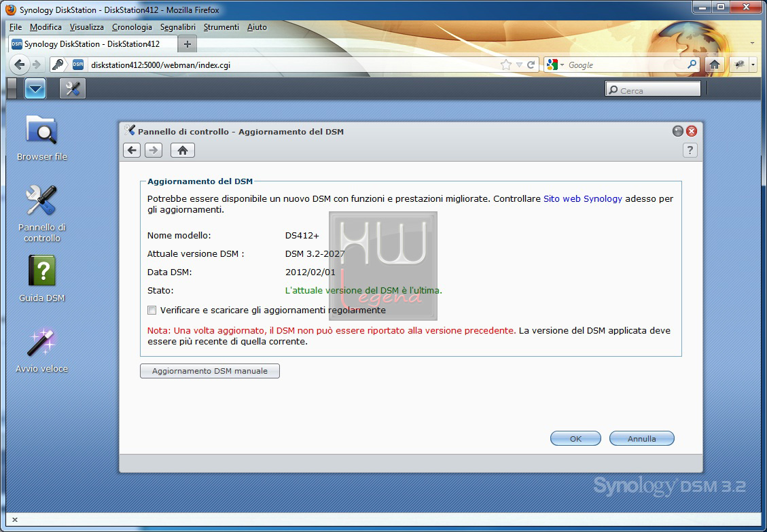
Task: Click the DS412+ model name value
Action: (302, 235)
